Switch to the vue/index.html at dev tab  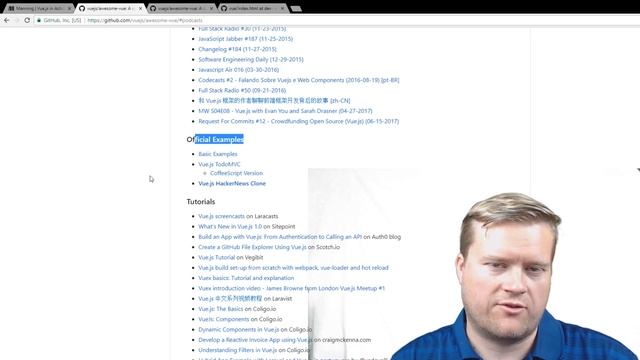click(252, 8)
